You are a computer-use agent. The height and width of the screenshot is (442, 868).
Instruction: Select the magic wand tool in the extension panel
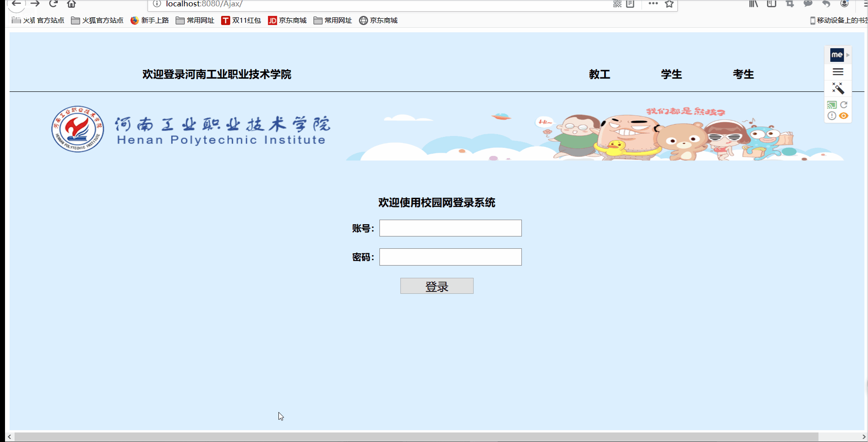[x=839, y=89]
